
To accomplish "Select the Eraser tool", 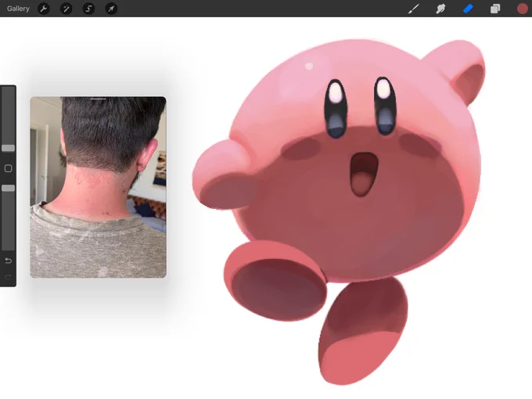I will pos(468,9).
